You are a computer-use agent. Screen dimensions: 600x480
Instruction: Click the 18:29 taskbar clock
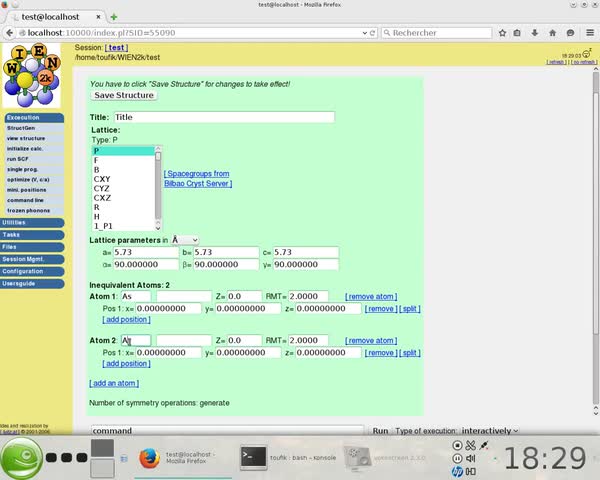[x=545, y=458]
